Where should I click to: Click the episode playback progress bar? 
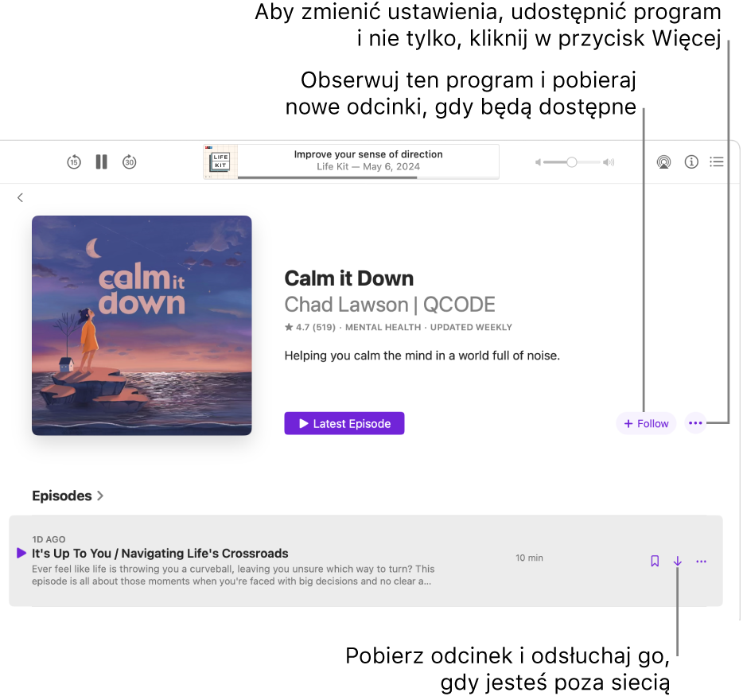click(368, 177)
